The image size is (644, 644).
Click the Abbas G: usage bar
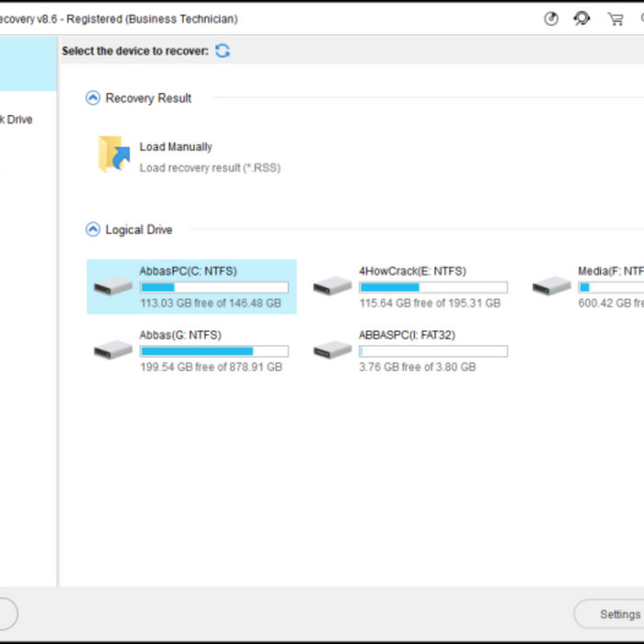[x=213, y=351]
